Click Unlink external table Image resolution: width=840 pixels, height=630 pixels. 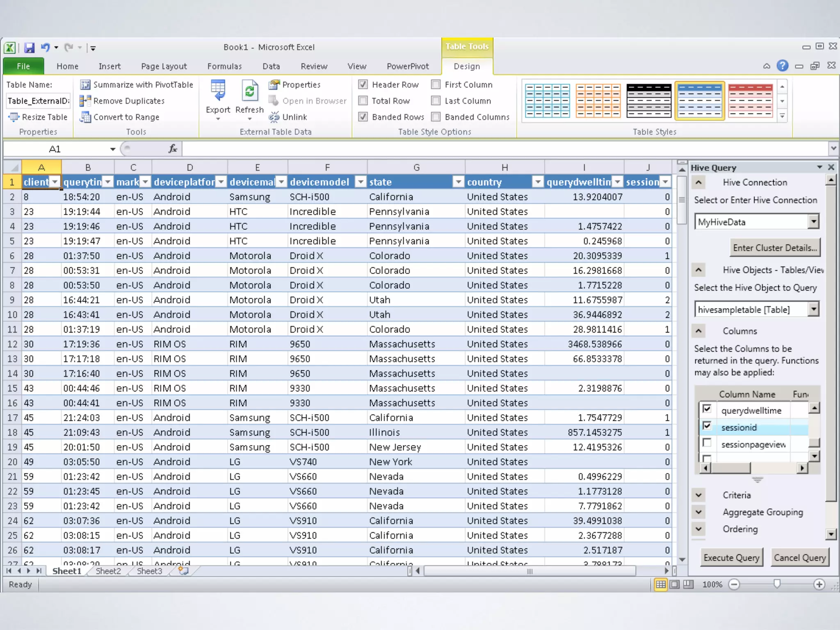[288, 117]
